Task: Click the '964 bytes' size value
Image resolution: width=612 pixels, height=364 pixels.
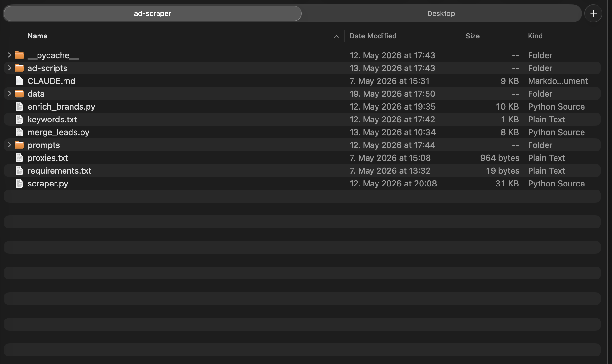Action: click(500, 158)
